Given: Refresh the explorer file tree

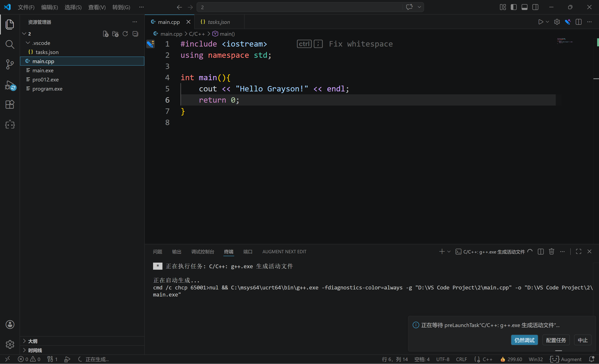Looking at the screenshot, I should [x=125, y=34].
